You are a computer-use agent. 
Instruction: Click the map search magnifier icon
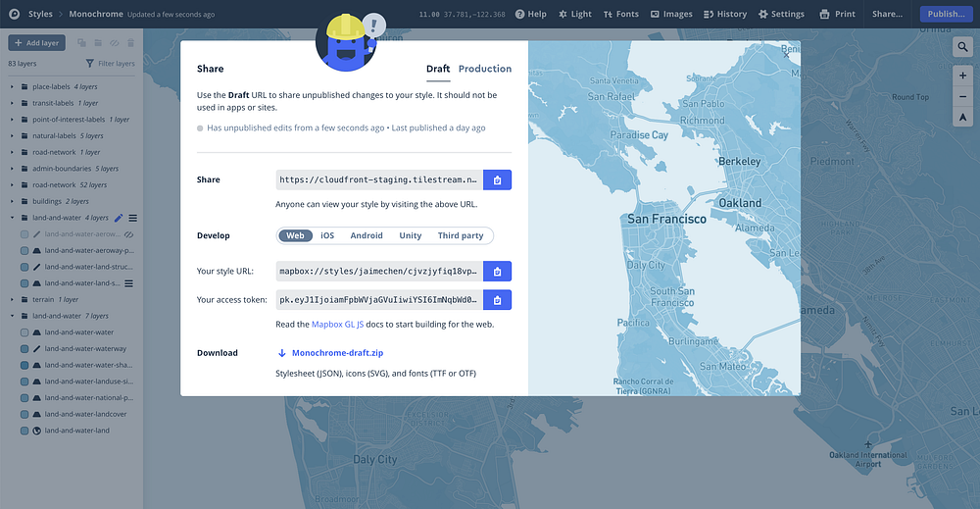coord(962,47)
